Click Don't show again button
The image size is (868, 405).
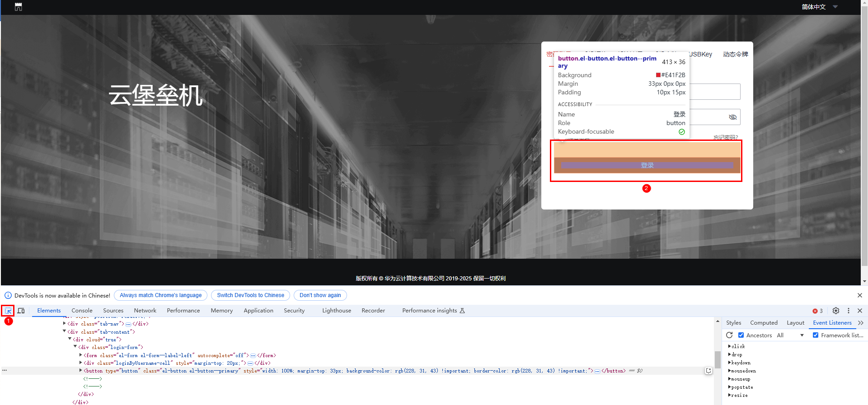click(320, 295)
